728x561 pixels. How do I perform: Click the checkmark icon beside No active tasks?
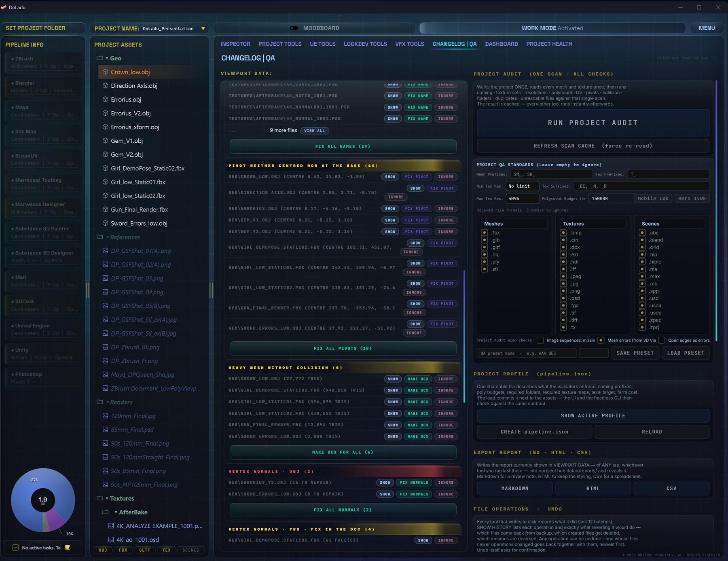pos(15,548)
